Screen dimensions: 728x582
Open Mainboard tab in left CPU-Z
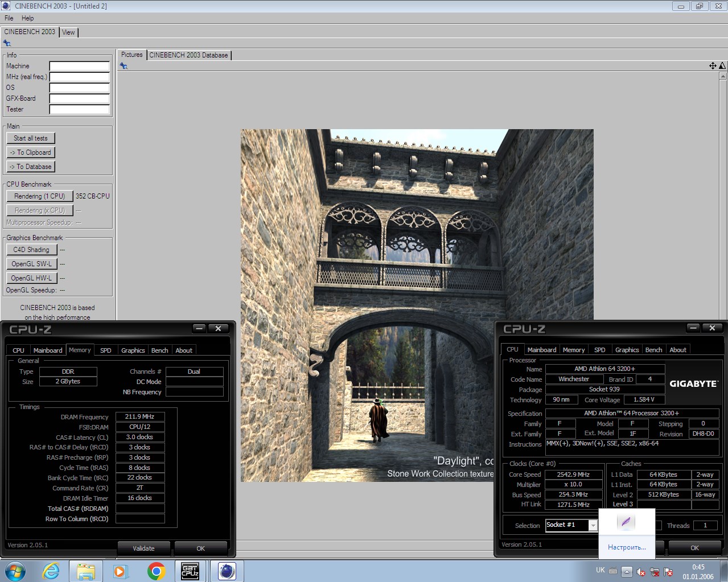pos(48,350)
